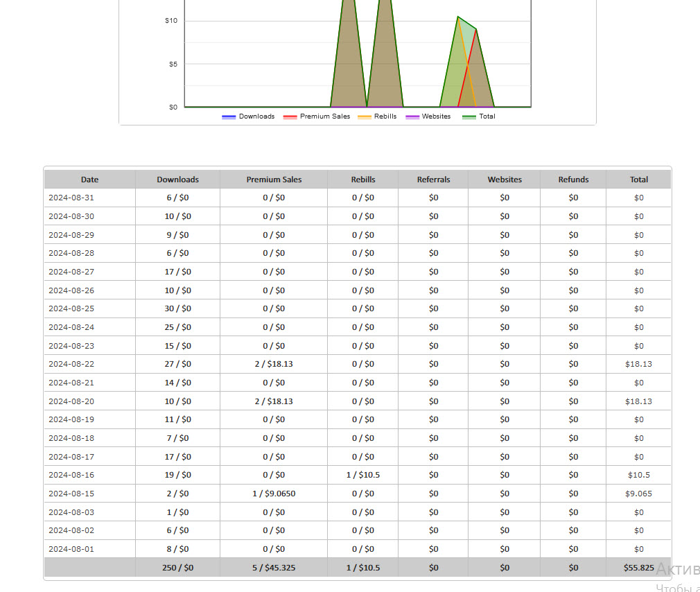
Task: Click the $5 chart axis label
Action: [x=173, y=64]
